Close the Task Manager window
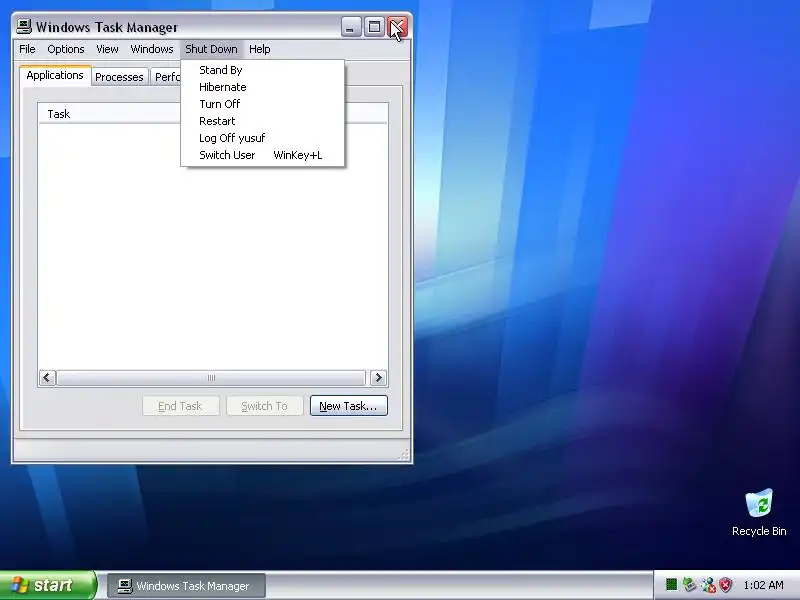This screenshot has width=800, height=600. (x=397, y=27)
